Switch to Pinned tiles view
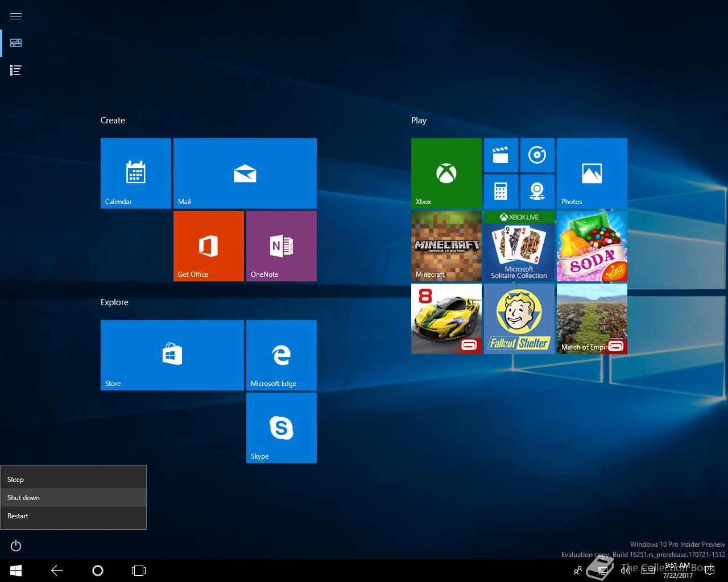The image size is (728, 582). click(x=16, y=43)
